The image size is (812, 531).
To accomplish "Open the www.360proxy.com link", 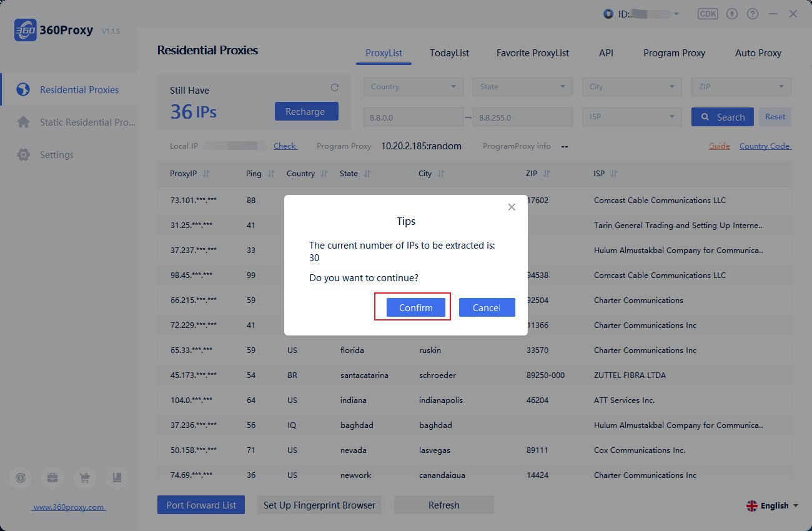I will pos(69,507).
